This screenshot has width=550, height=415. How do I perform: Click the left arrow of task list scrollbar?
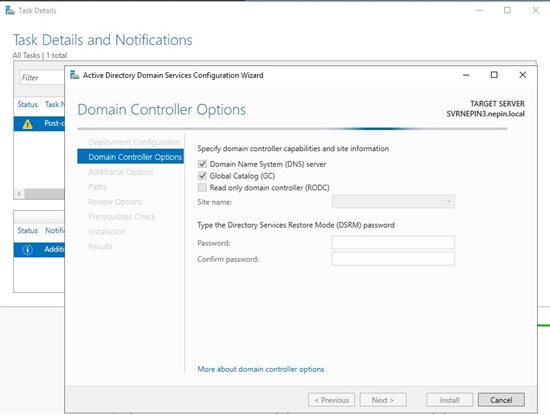click(x=19, y=194)
